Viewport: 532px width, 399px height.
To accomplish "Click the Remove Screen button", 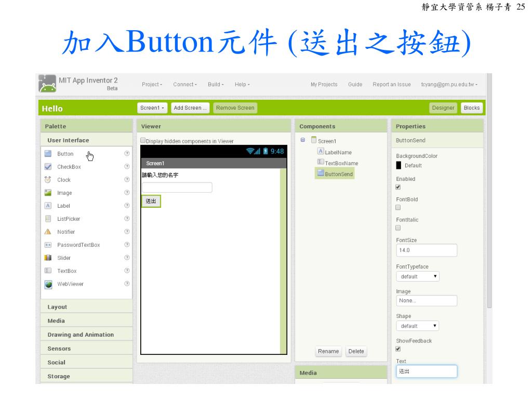I will tap(235, 108).
